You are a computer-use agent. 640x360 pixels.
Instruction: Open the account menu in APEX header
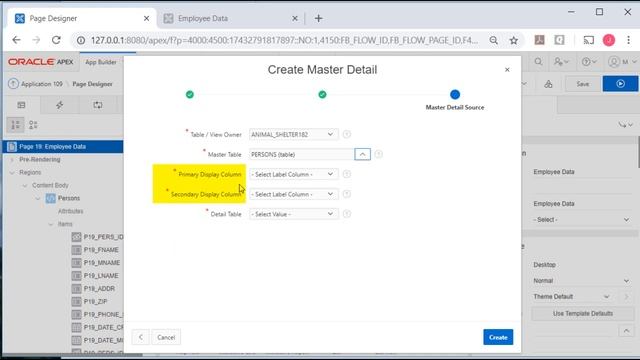coord(622,62)
